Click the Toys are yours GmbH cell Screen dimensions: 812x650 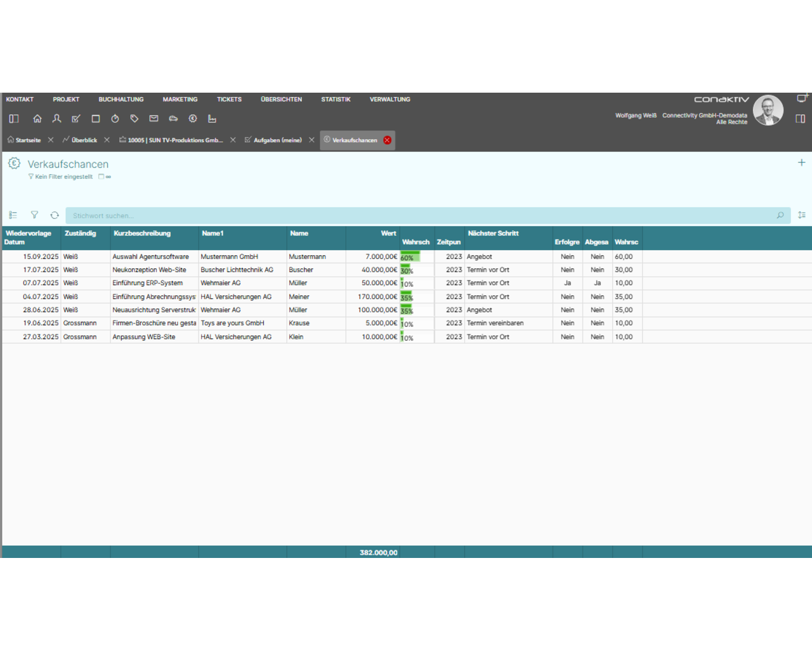click(242, 323)
